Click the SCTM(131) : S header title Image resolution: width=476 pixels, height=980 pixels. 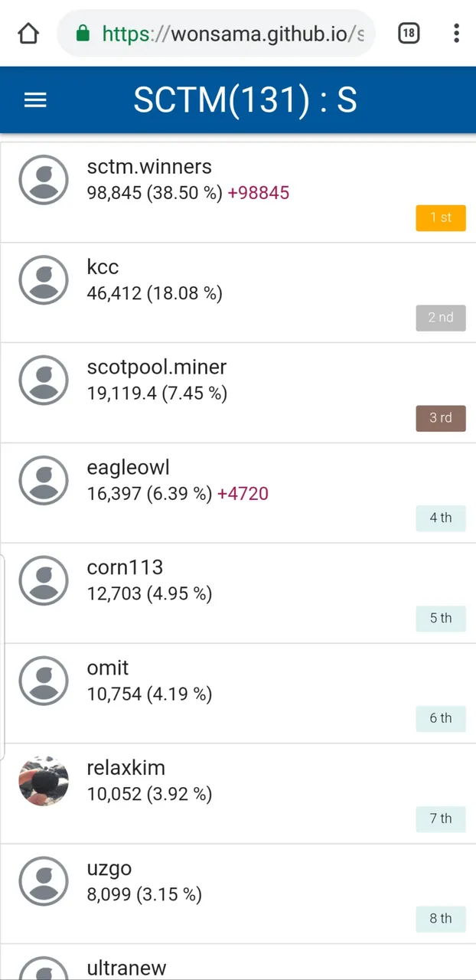pos(245,100)
